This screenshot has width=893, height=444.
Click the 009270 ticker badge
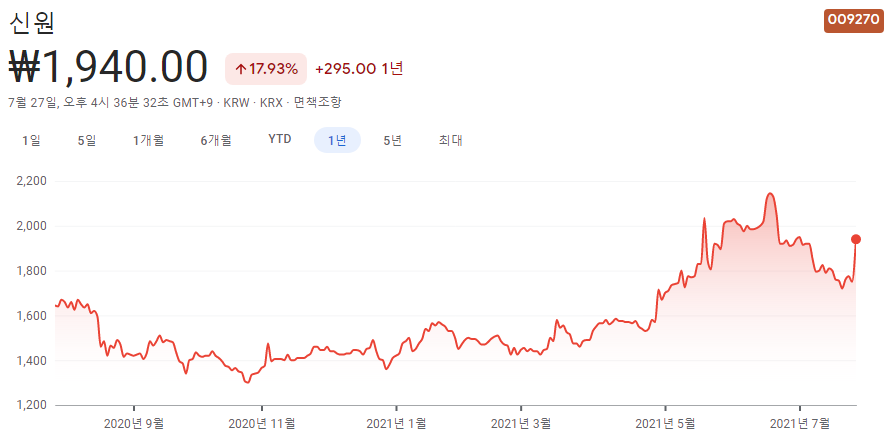(854, 20)
